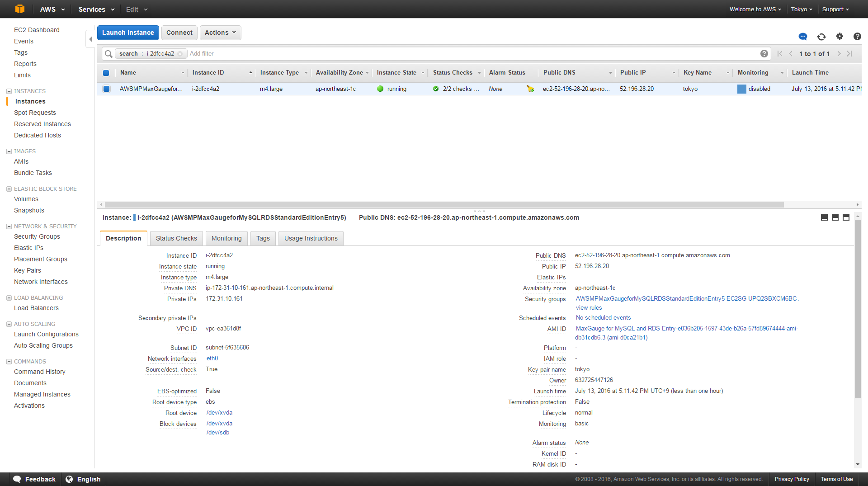Open Security Groups in sidebar
This screenshot has height=486, width=868.
(37, 236)
